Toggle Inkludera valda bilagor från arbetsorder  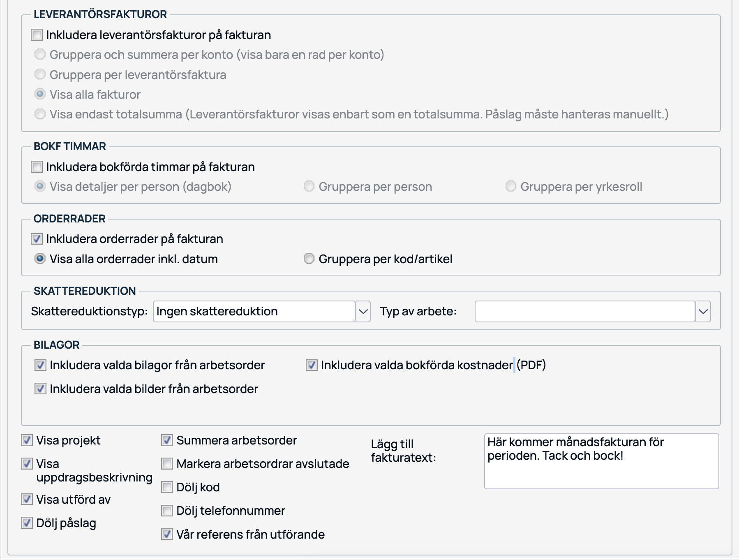pyautogui.click(x=40, y=365)
